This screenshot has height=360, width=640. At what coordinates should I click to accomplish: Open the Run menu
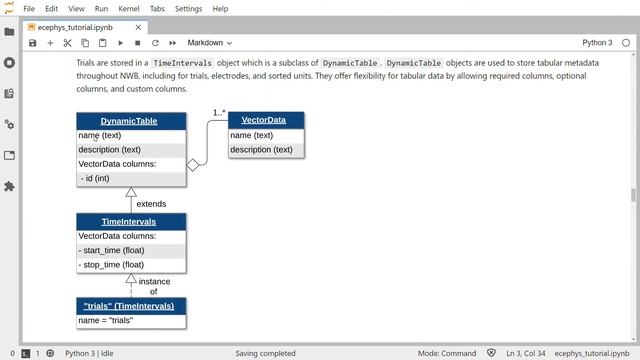point(101,9)
